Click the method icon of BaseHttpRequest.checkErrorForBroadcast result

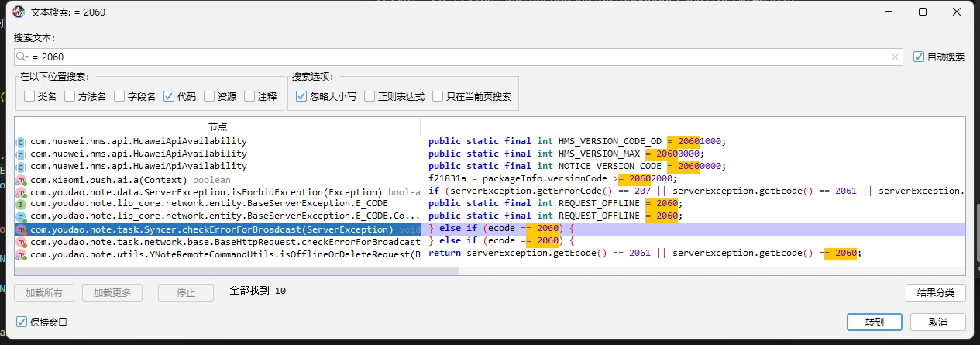tap(21, 242)
